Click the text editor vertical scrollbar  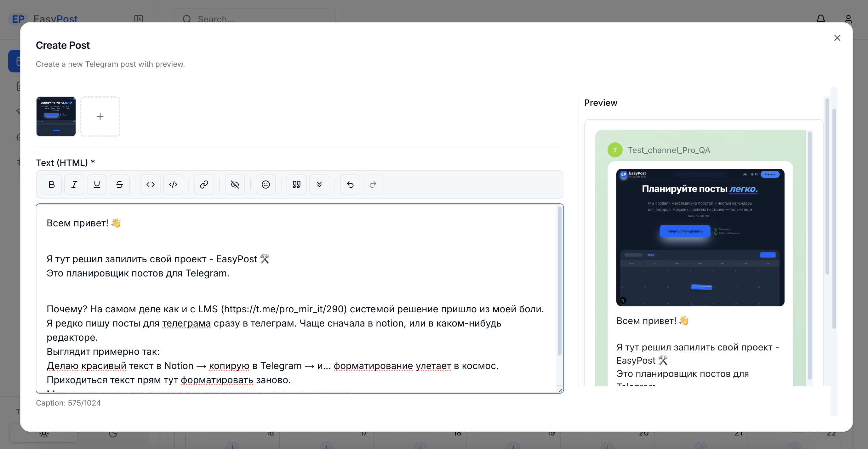coord(559,281)
